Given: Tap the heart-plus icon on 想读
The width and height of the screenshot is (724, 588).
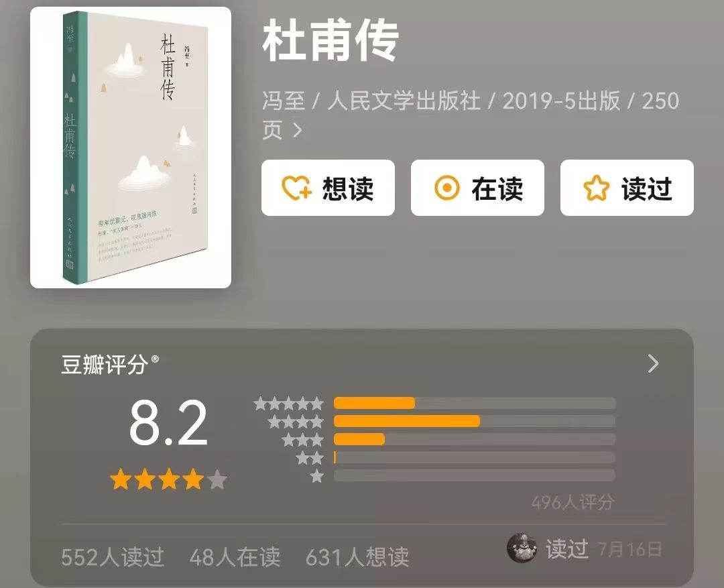Looking at the screenshot, I should [296, 188].
